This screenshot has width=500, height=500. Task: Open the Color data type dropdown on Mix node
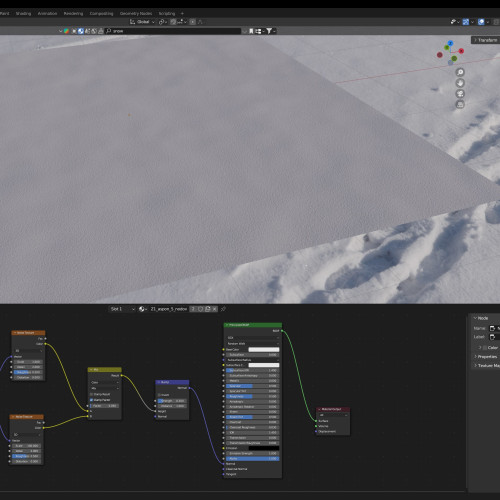click(x=105, y=382)
